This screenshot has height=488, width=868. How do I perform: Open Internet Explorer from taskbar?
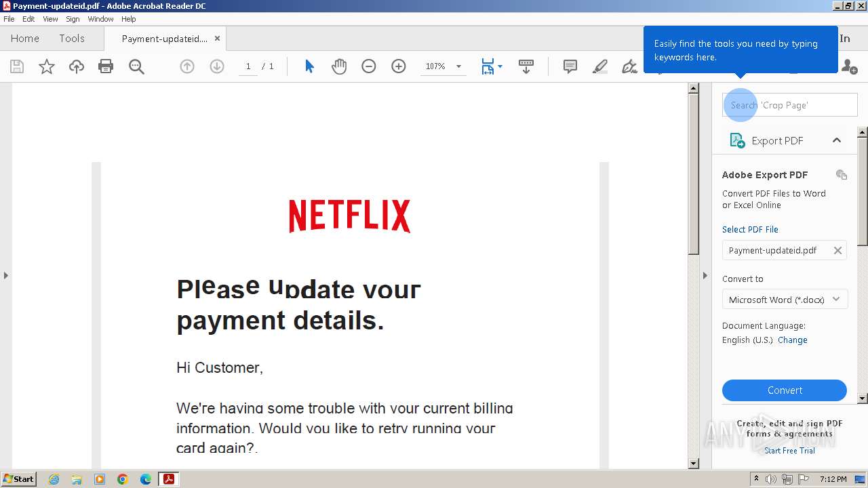[54, 479]
